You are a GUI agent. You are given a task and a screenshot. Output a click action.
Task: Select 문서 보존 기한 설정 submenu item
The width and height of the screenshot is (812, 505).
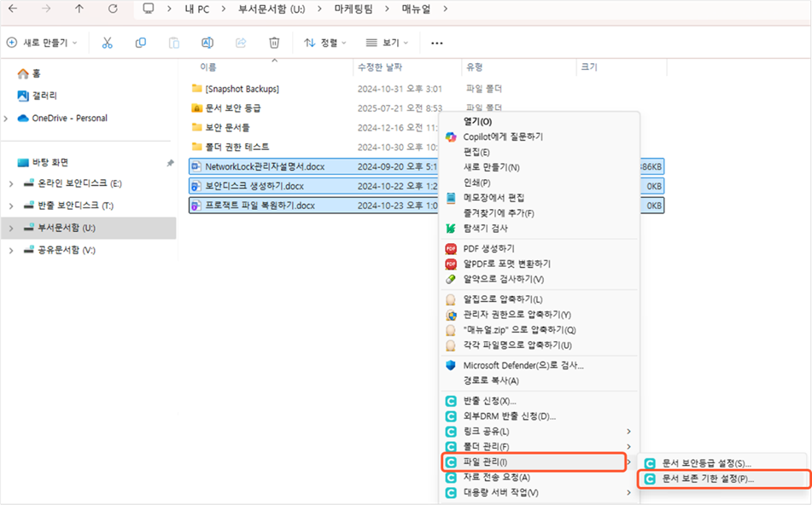coord(708,479)
